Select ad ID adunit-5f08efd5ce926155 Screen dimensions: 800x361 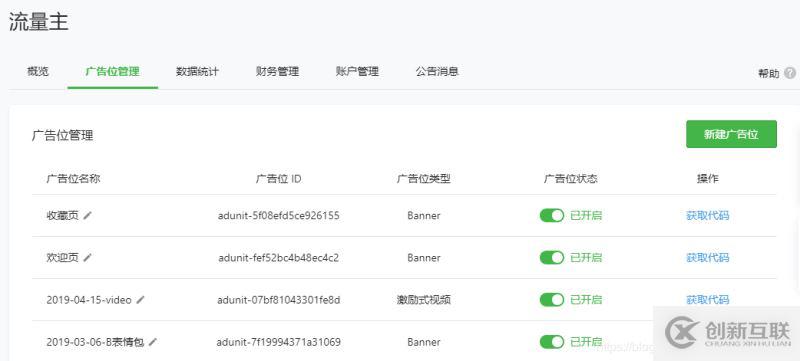pyautogui.click(x=279, y=216)
